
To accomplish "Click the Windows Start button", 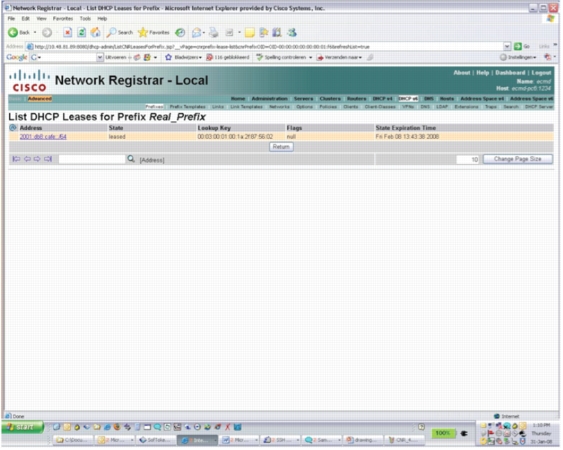I will 23,427.
